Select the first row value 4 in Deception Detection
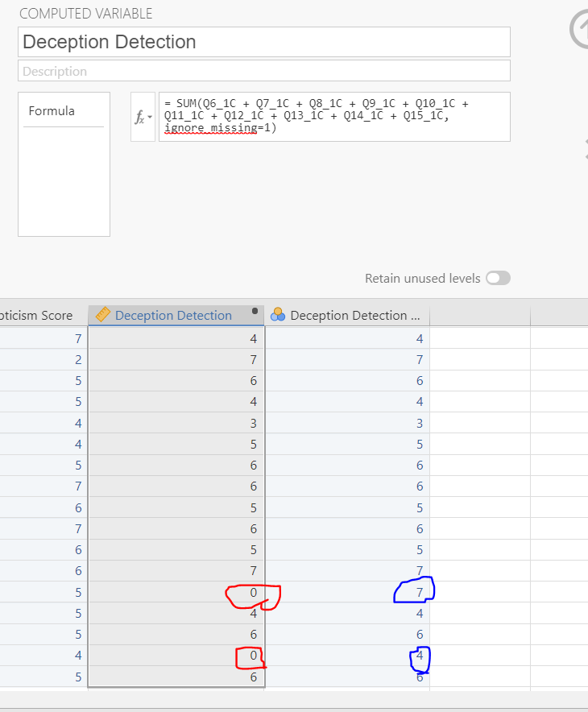Image resolution: width=588 pixels, height=712 pixels. 176,338
